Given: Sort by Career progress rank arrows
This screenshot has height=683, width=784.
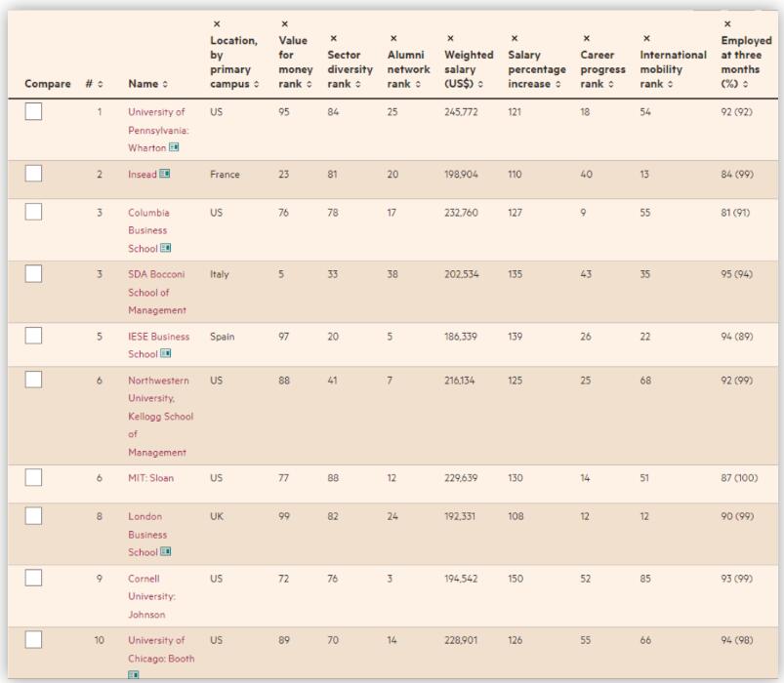Looking at the screenshot, I should click(611, 84).
